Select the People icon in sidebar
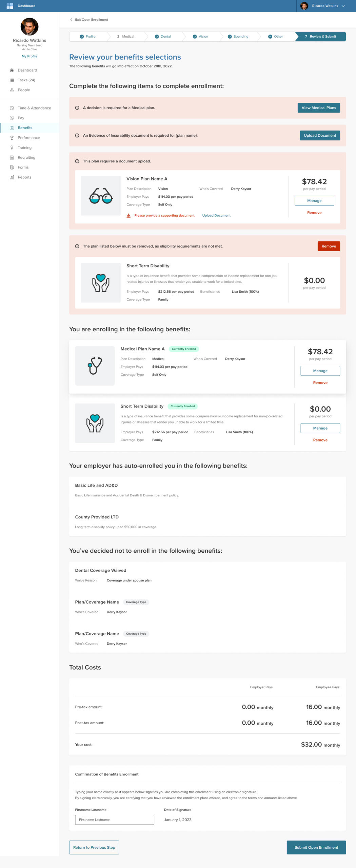The image size is (356, 868). point(12,90)
